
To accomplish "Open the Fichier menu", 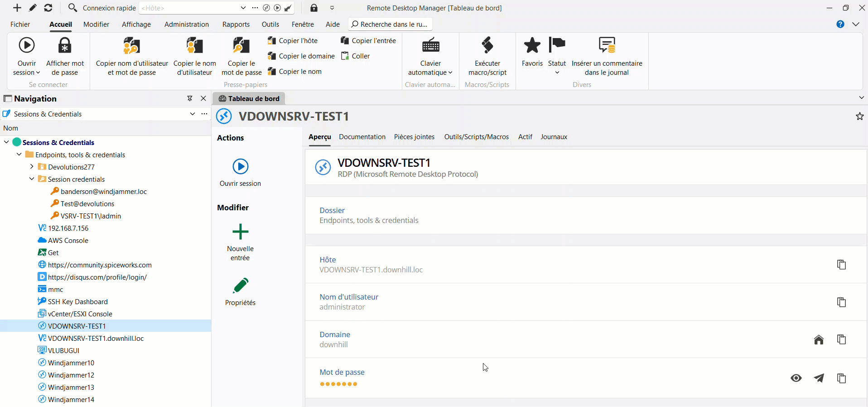I will pyautogui.click(x=20, y=24).
